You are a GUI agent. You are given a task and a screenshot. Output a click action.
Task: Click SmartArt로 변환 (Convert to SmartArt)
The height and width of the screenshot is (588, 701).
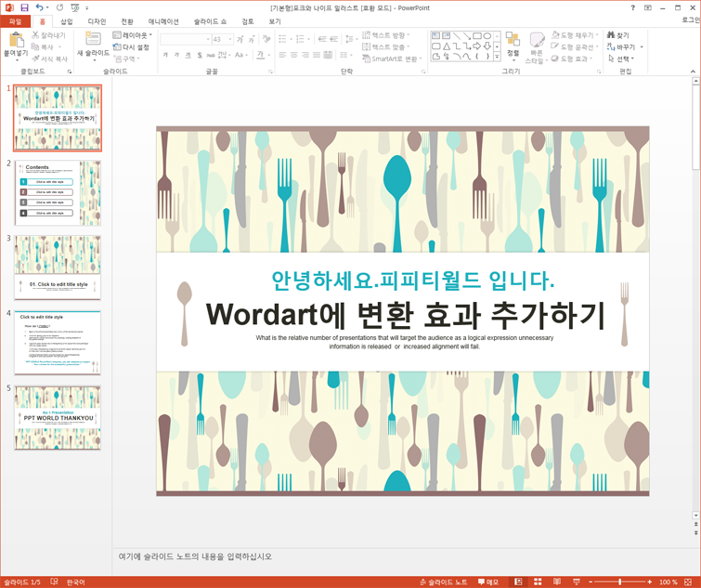click(x=392, y=59)
